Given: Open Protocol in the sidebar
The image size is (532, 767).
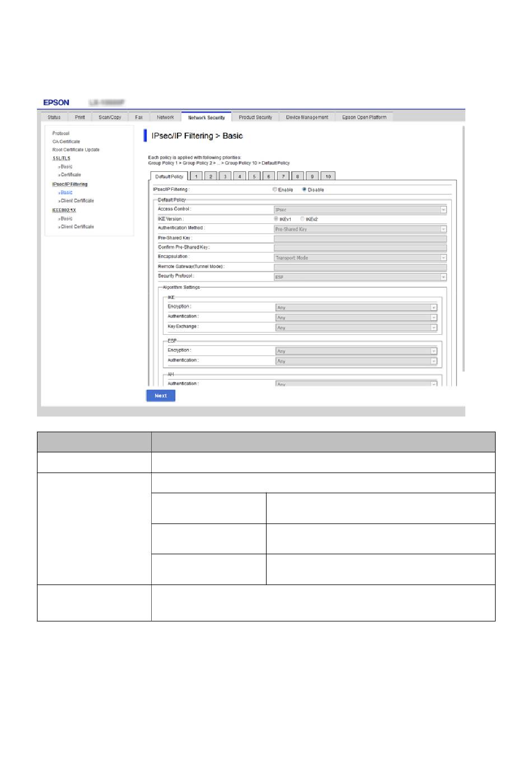Looking at the screenshot, I should 60,133.
